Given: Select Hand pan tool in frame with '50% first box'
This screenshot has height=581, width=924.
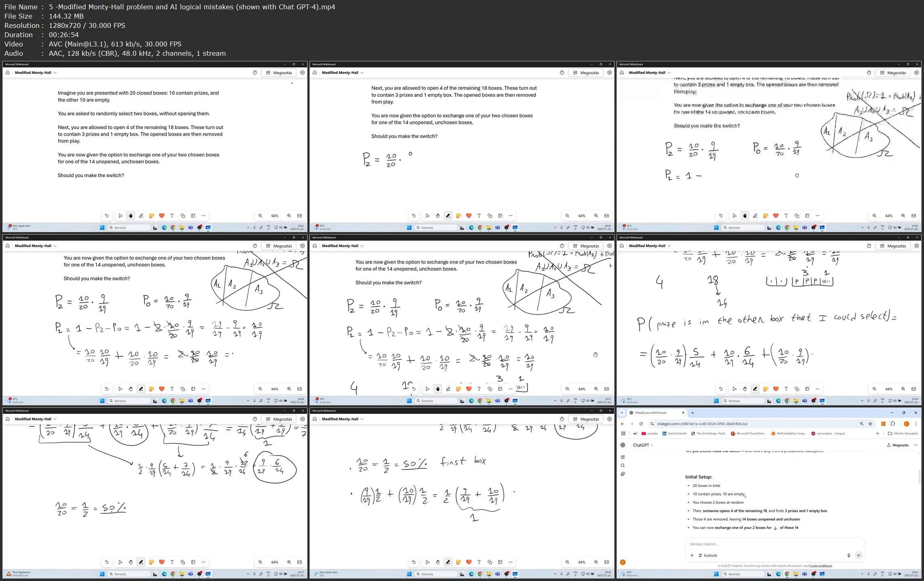Looking at the screenshot, I should tap(438, 562).
